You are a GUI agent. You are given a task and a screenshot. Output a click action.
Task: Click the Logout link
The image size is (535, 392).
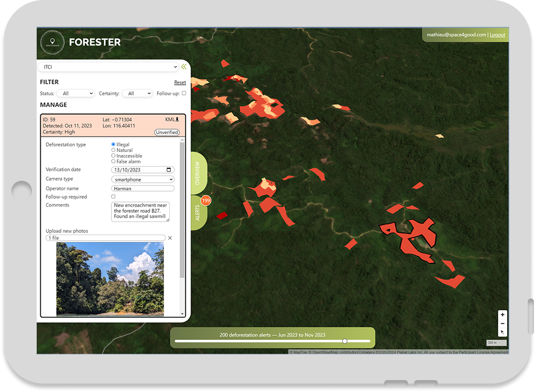pyautogui.click(x=497, y=35)
